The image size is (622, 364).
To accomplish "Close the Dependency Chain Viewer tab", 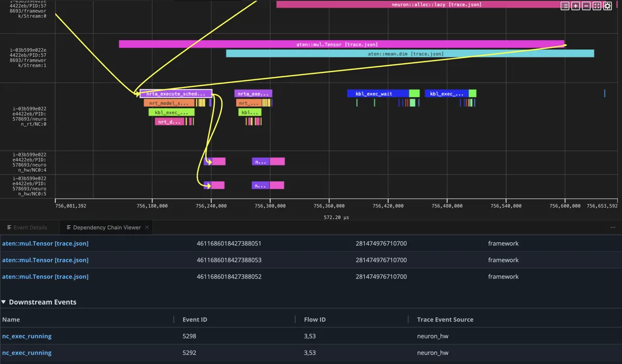I will 147,227.
